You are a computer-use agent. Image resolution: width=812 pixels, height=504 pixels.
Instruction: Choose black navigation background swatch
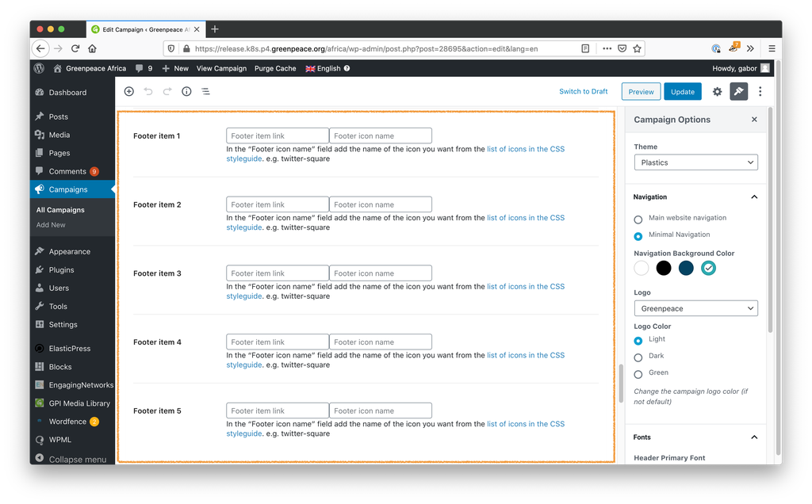click(x=664, y=268)
